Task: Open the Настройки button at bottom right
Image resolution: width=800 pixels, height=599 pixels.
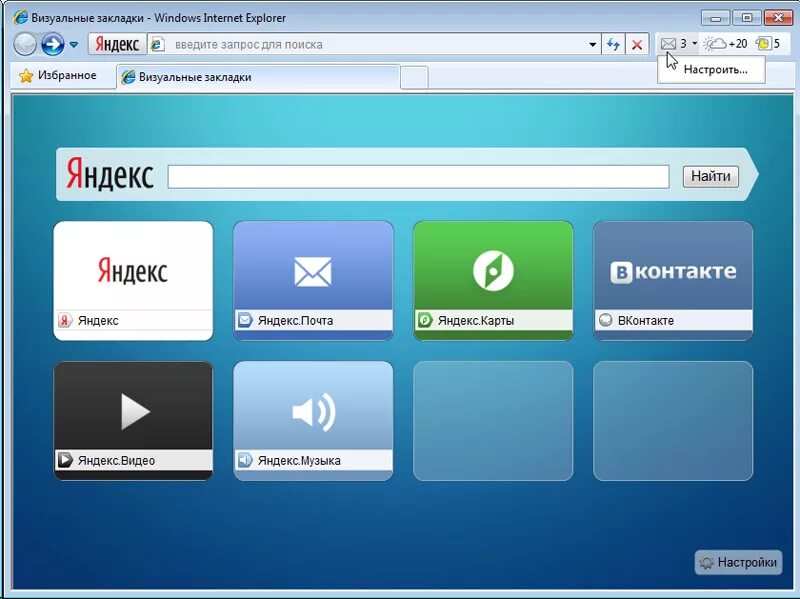Action: 739,563
